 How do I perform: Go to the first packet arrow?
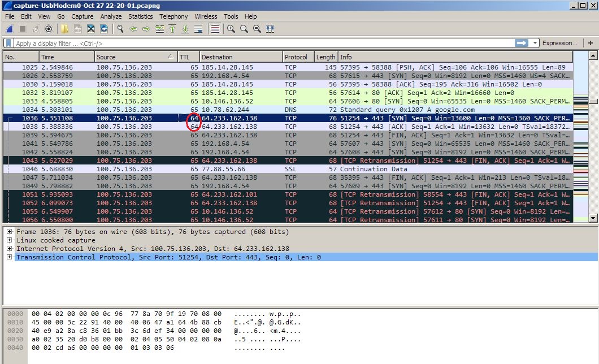173,29
